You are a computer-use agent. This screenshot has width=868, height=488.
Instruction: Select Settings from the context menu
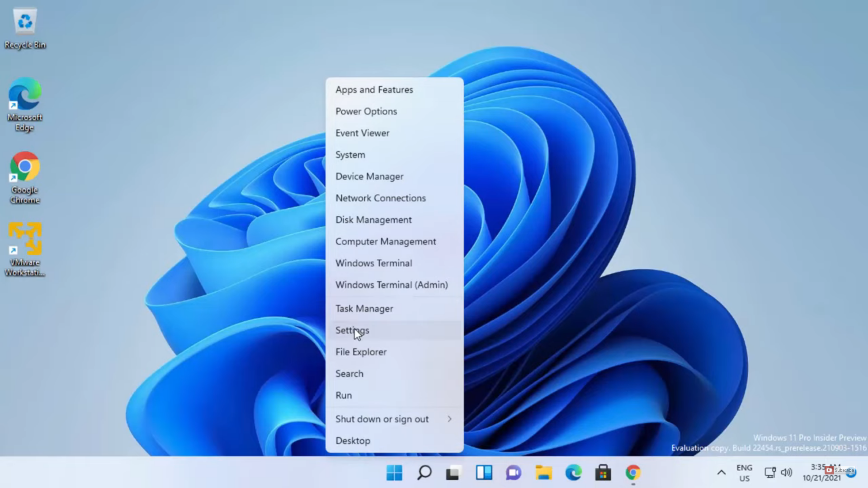tap(352, 330)
